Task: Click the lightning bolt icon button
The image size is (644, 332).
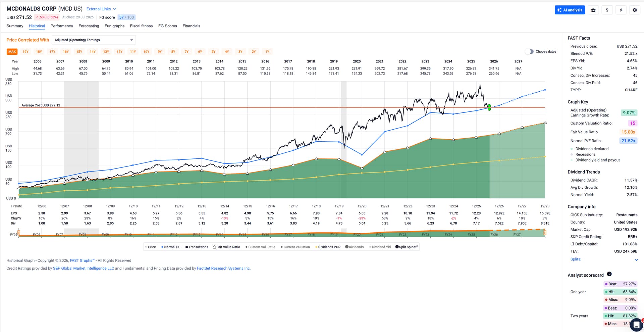Action: (x=621, y=10)
